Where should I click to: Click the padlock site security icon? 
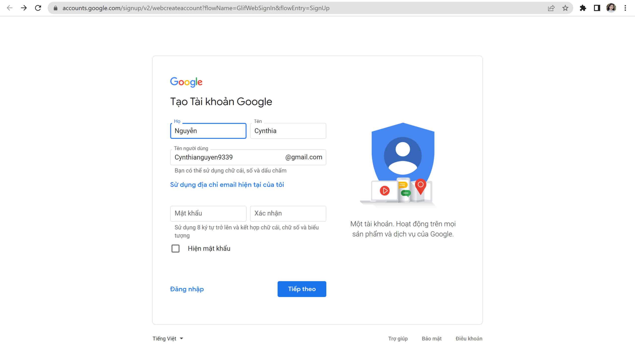click(56, 8)
